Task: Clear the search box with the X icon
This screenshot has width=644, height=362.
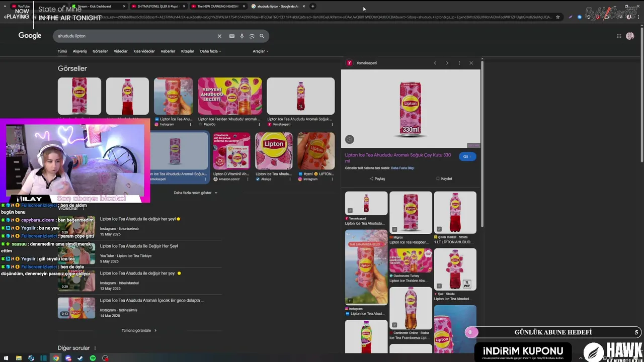Action: (x=219, y=36)
